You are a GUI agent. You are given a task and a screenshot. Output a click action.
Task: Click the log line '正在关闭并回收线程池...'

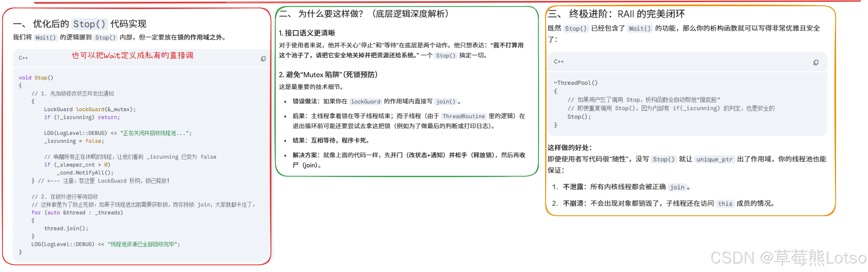click(118, 133)
